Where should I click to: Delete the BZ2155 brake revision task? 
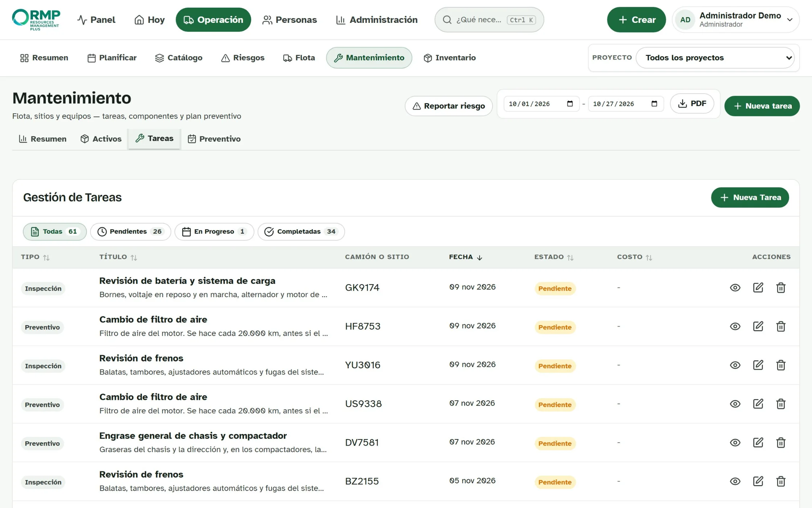[781, 482]
